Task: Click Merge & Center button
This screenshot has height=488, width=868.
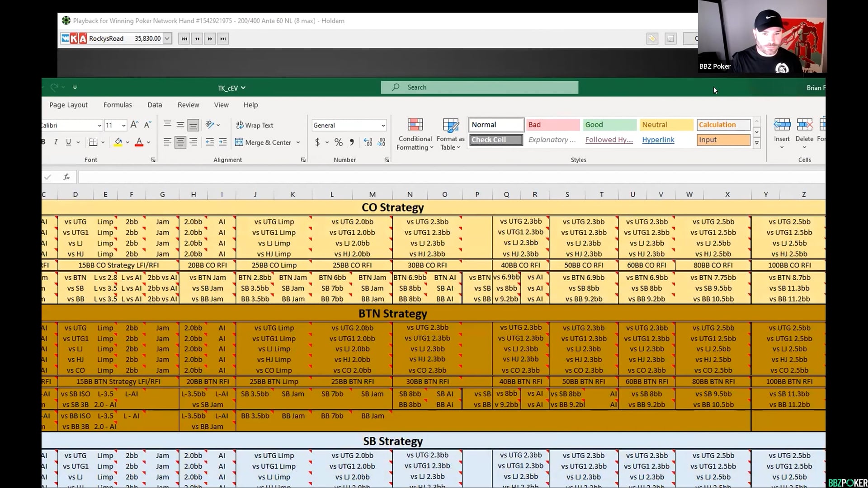Action: coord(264,142)
